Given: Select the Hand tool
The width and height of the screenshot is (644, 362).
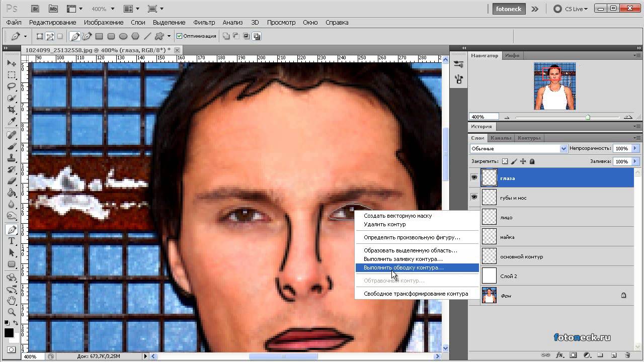Looking at the screenshot, I should coord(11,301).
